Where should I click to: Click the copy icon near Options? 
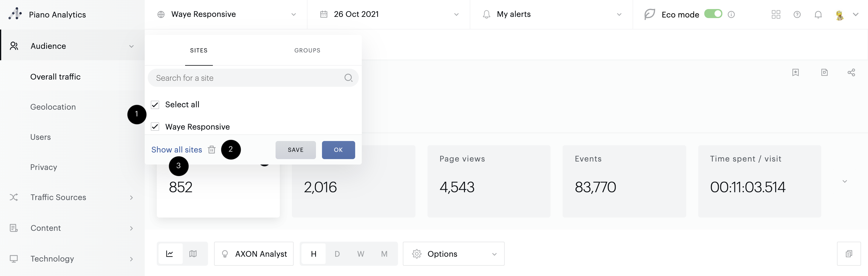[848, 254]
